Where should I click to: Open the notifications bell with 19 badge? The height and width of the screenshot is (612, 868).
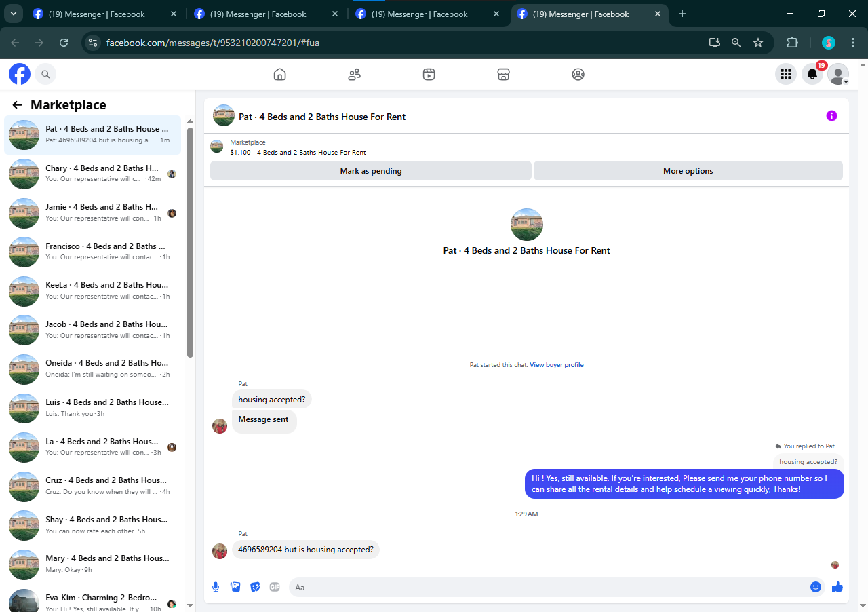click(x=812, y=74)
